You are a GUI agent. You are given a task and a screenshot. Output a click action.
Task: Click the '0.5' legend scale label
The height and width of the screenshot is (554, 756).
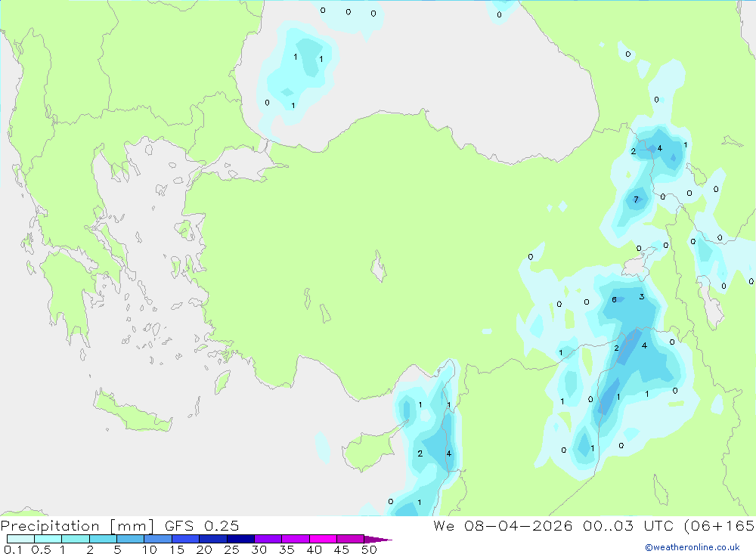(41, 549)
